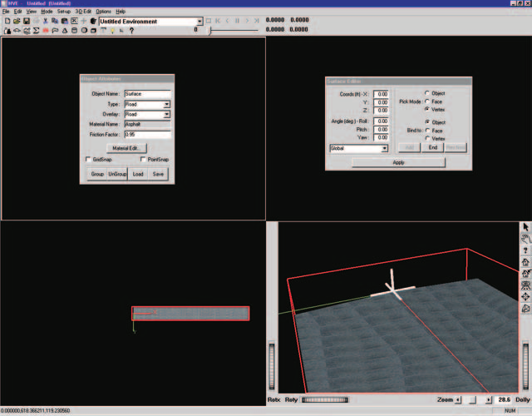The width and height of the screenshot is (532, 416).
Task: Click the Apply button in Surface Editor
Action: point(398,163)
